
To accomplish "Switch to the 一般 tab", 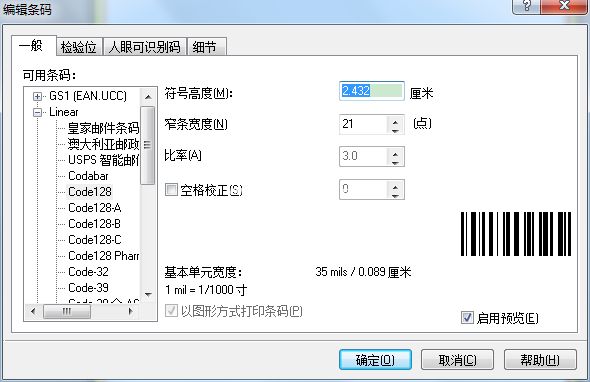I will 33,46.
